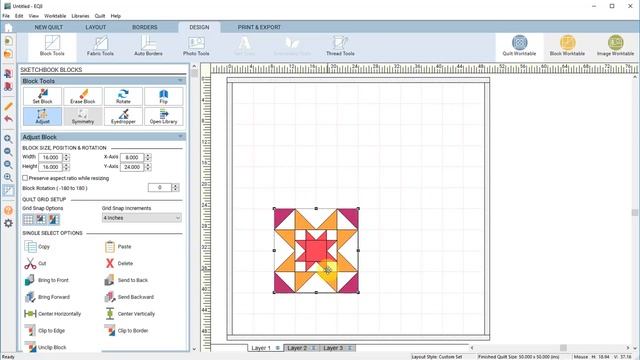Switch to PRINT & EXPORT tab
The image size is (640, 360).
[x=259, y=27]
